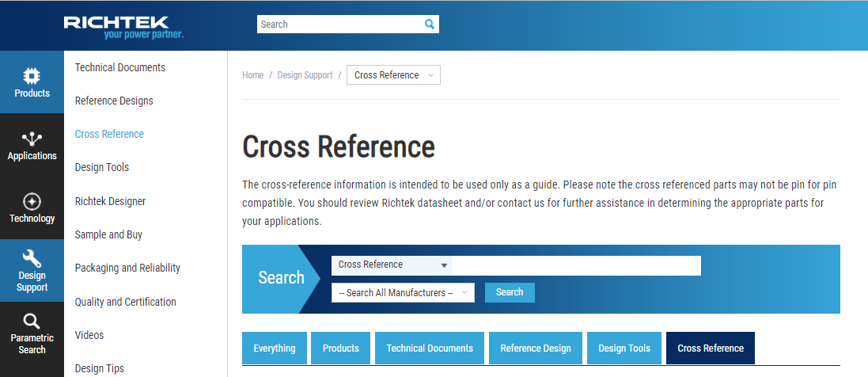Open the Parametric Search magnifier icon
The width and height of the screenshot is (868, 377).
coord(32,321)
